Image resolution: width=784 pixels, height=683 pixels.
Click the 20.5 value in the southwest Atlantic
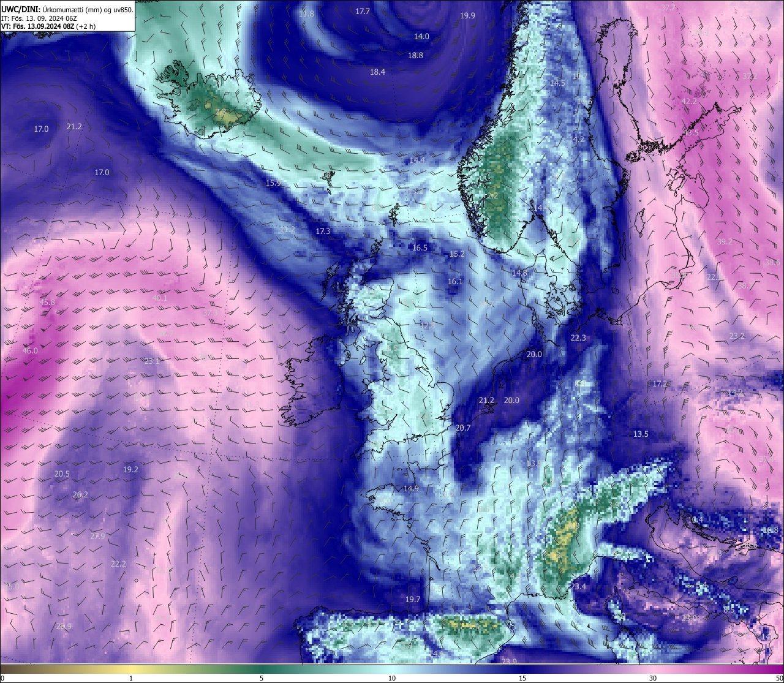(x=62, y=474)
